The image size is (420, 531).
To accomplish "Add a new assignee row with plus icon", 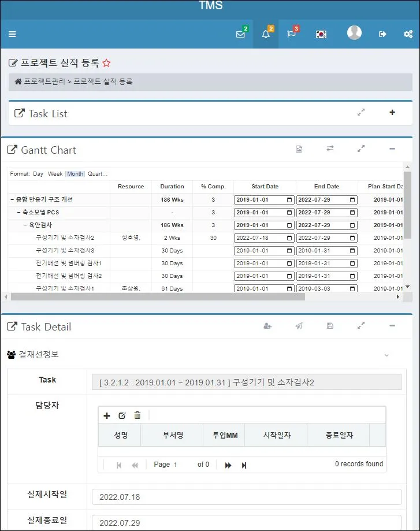I will 107,415.
